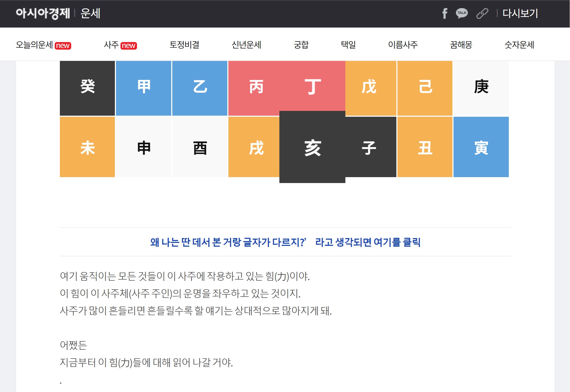This screenshot has width=570, height=392.
Task: Select the 신년운세 menu item
Action: pos(246,45)
